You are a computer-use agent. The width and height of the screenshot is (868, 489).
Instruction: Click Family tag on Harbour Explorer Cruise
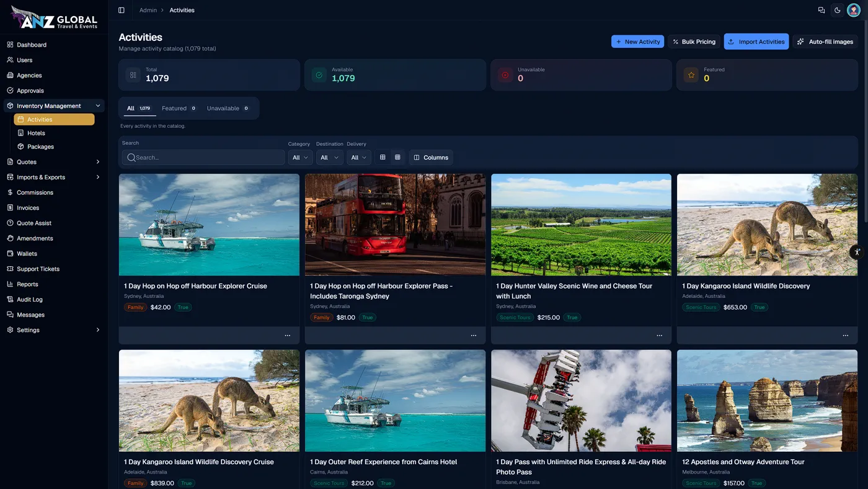(x=135, y=307)
